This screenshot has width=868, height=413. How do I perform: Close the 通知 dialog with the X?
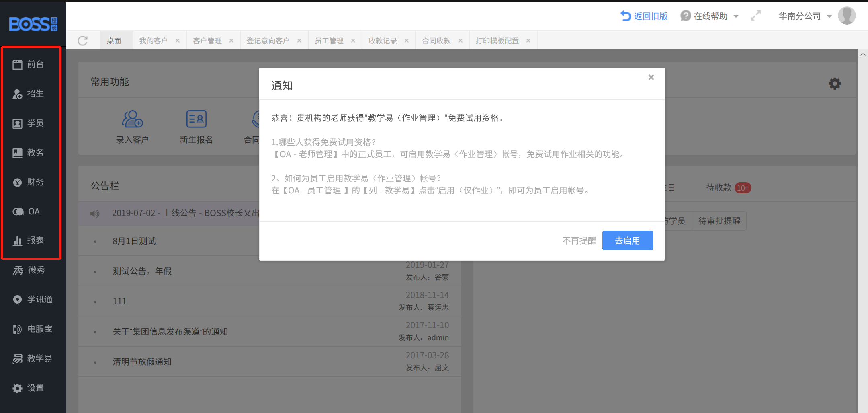coord(651,77)
